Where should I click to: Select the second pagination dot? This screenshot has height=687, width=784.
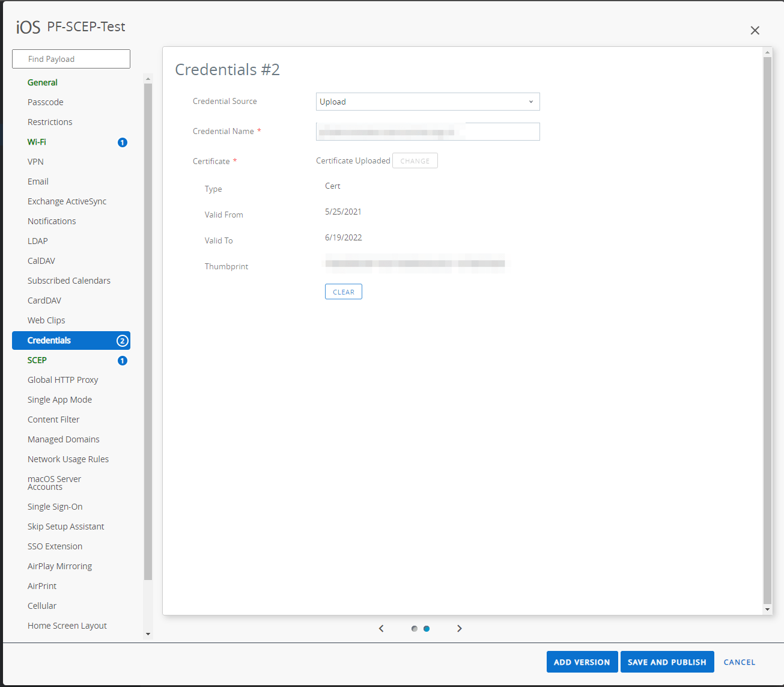point(427,628)
